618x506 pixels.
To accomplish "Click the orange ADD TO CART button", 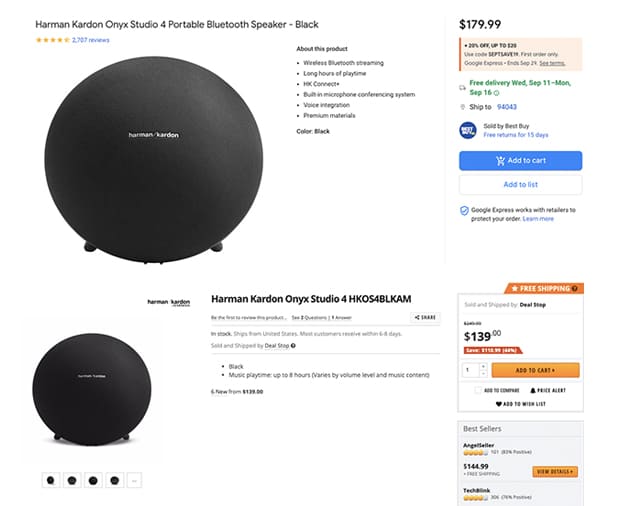I will pyautogui.click(x=536, y=370).
